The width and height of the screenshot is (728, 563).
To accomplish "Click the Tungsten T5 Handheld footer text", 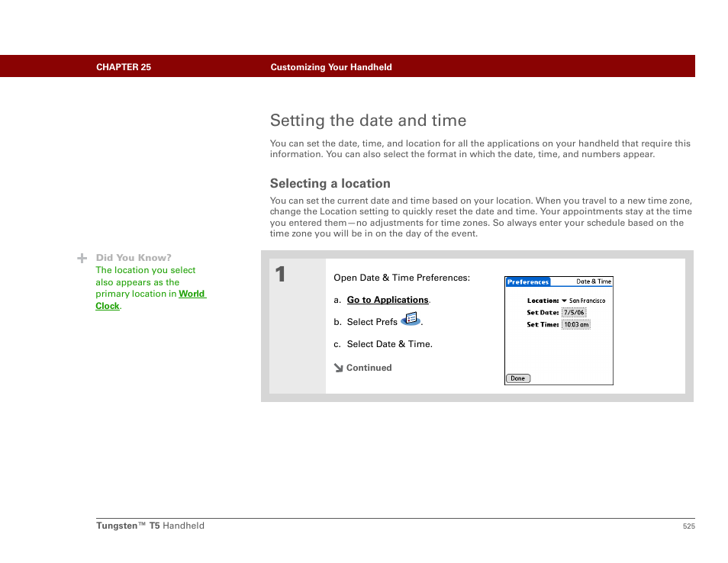I will [x=150, y=526].
